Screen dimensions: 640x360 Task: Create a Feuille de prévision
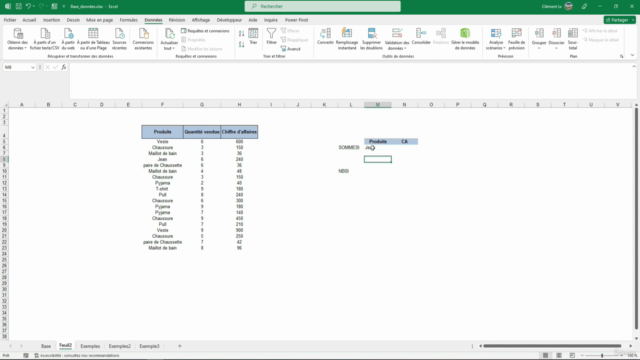(x=516, y=39)
